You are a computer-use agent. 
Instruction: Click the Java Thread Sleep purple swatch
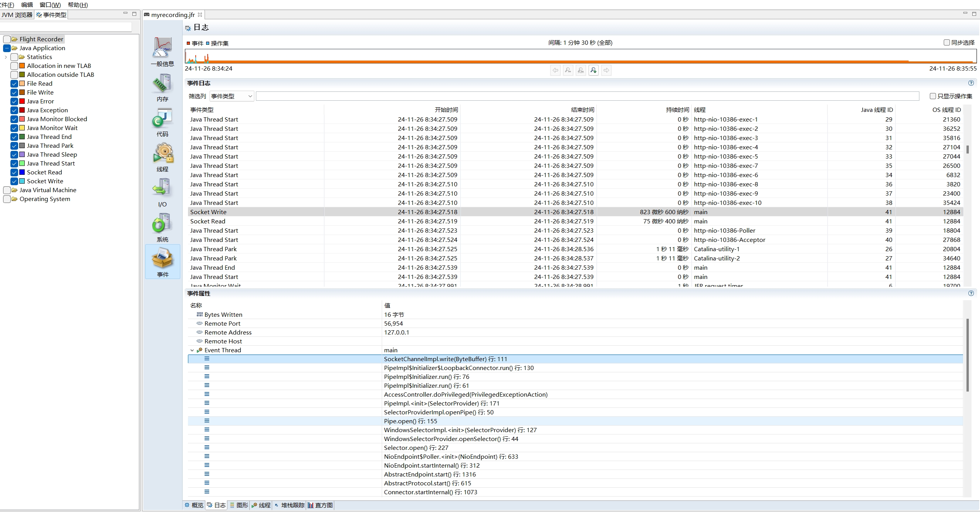click(x=22, y=154)
